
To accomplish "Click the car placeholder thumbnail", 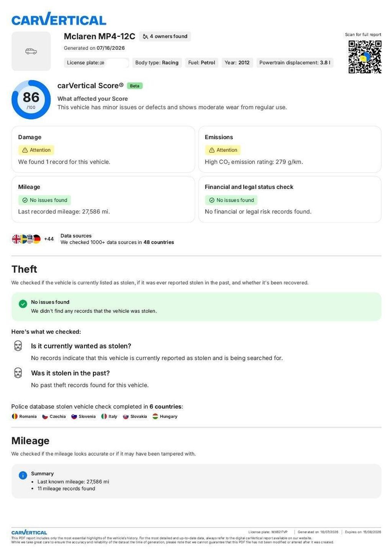I will pyautogui.click(x=31, y=51).
